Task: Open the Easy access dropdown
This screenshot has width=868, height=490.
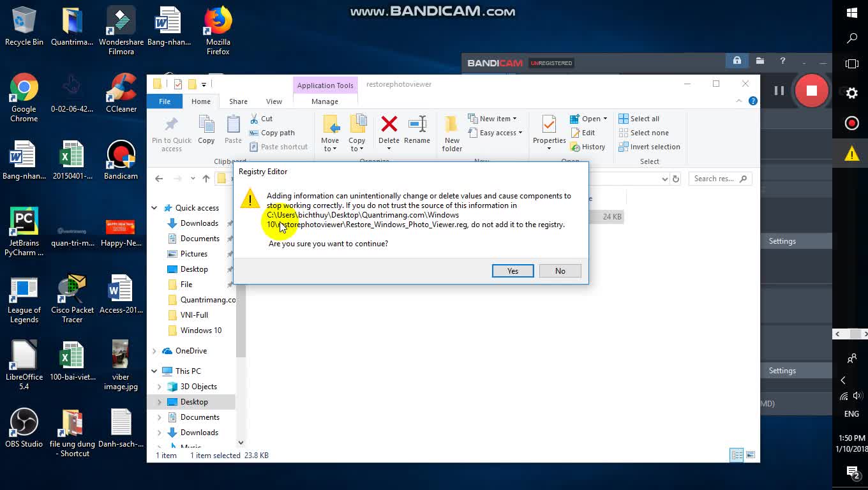Action: pyautogui.click(x=495, y=133)
